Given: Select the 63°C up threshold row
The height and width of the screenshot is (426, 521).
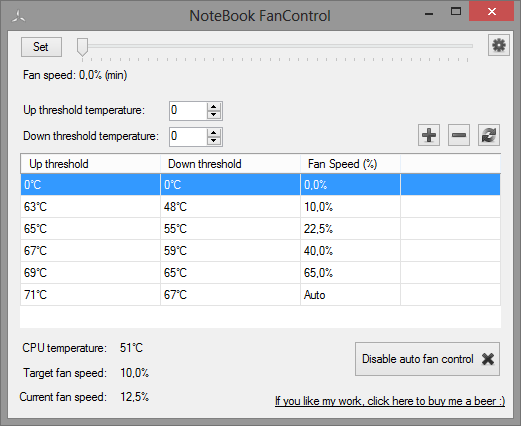Looking at the screenshot, I should 260,207.
